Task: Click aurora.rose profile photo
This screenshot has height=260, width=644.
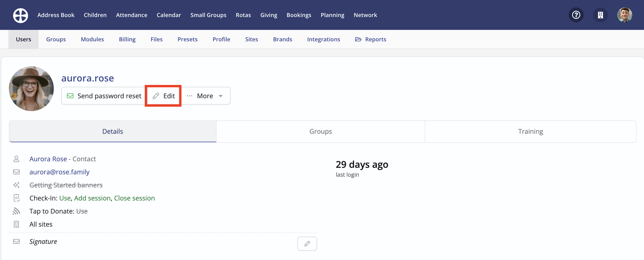Action: click(31, 89)
